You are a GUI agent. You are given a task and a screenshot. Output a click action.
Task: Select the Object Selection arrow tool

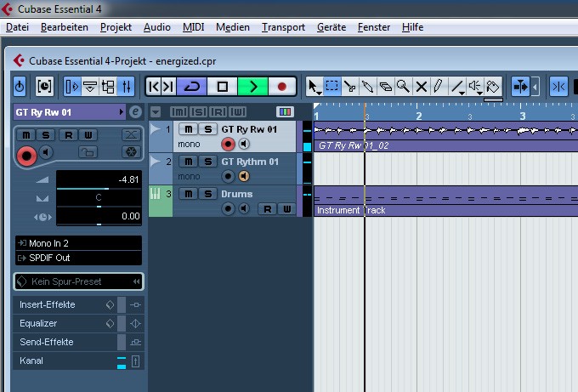pyautogui.click(x=314, y=87)
